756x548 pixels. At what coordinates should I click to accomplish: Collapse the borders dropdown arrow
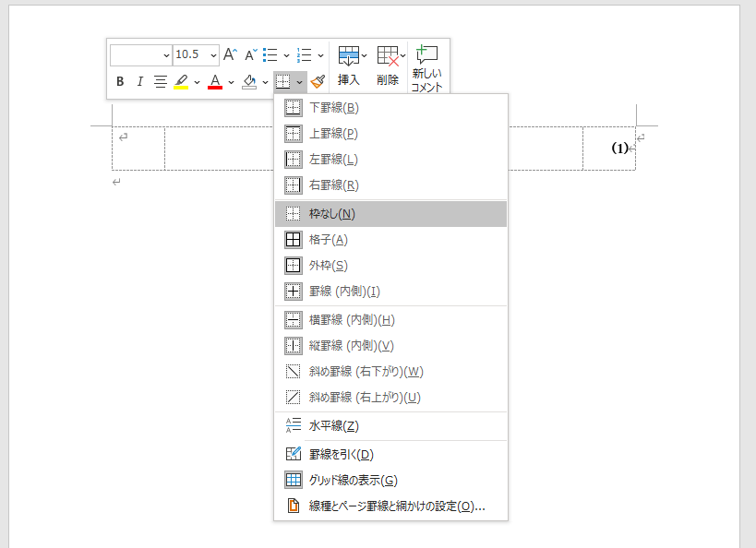299,82
